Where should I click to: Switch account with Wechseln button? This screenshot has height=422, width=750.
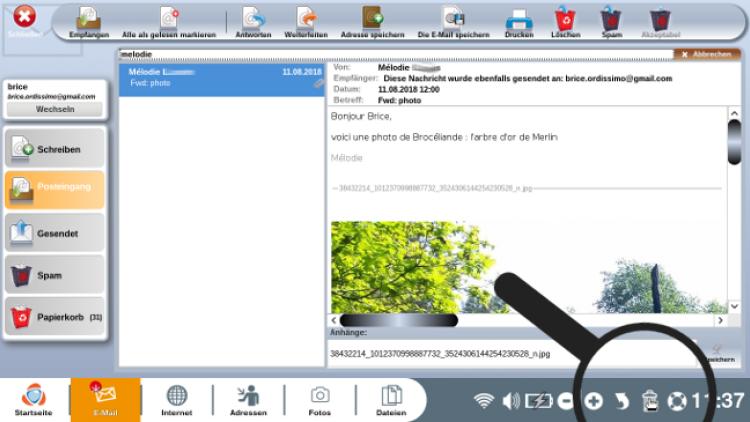coord(55,109)
